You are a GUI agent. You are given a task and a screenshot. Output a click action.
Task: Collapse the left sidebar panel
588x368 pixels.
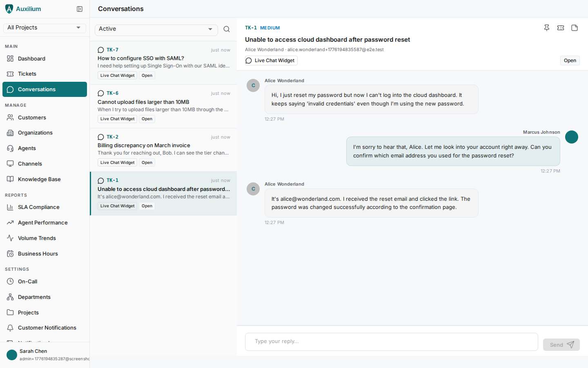[x=80, y=9]
